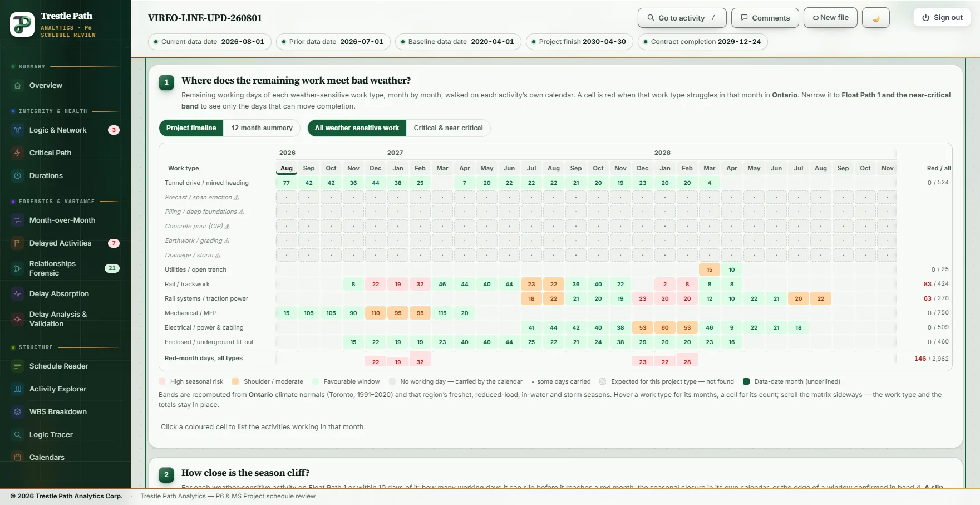
Task: Open the Comments panel
Action: (765, 18)
